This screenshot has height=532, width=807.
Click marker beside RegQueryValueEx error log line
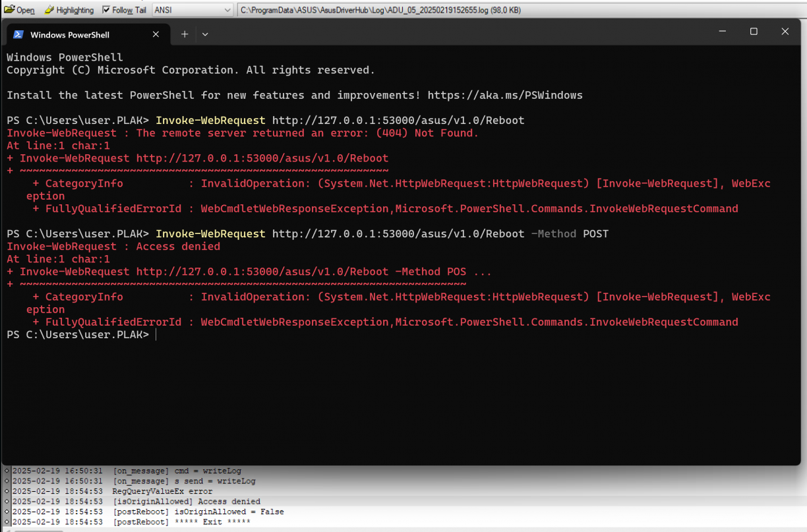pyautogui.click(x=7, y=491)
